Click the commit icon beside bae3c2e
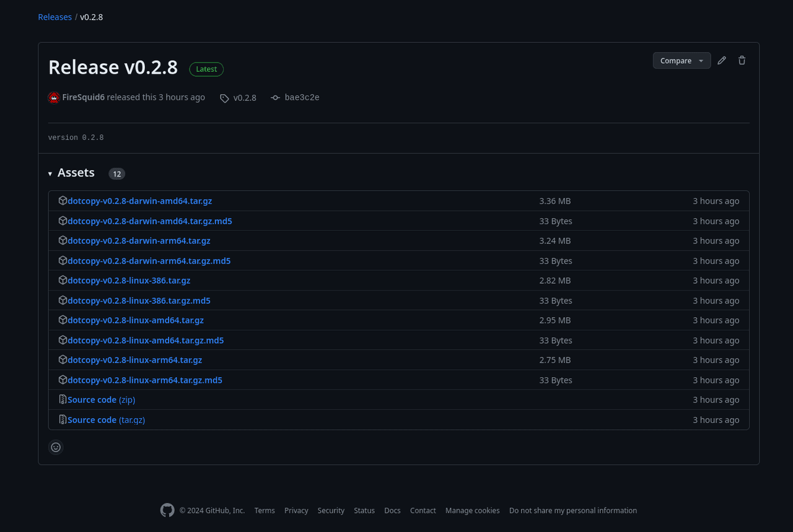793x532 pixels. (276, 98)
